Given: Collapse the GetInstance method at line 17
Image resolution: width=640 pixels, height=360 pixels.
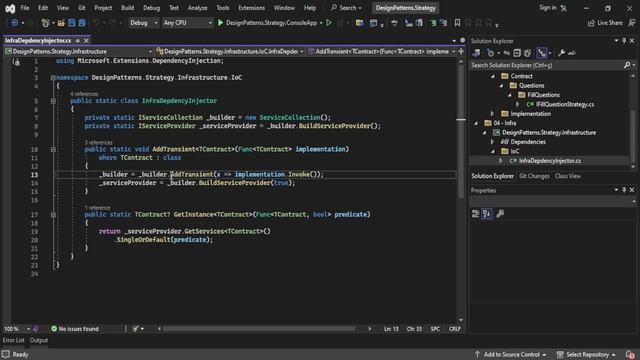Looking at the screenshot, I should click(53, 214).
